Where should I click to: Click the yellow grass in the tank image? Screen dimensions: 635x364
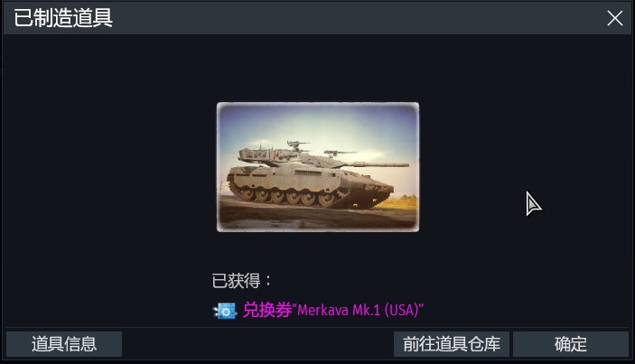401,201
